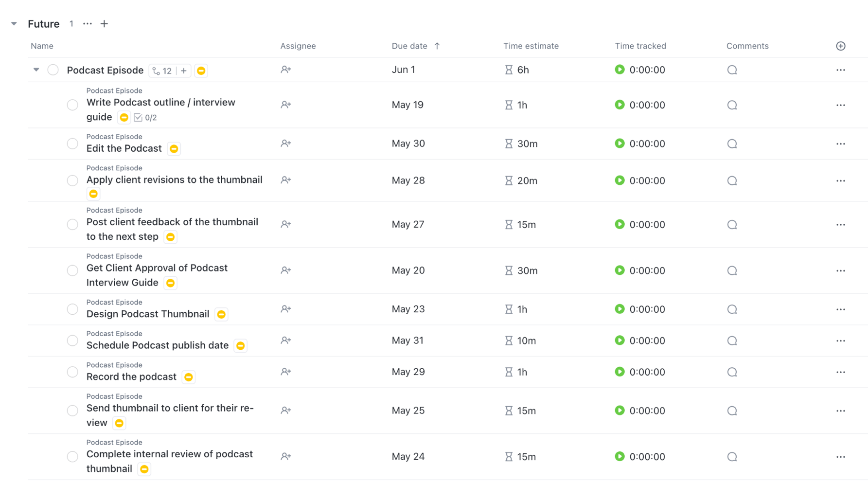Add a task to the Future group

104,23
